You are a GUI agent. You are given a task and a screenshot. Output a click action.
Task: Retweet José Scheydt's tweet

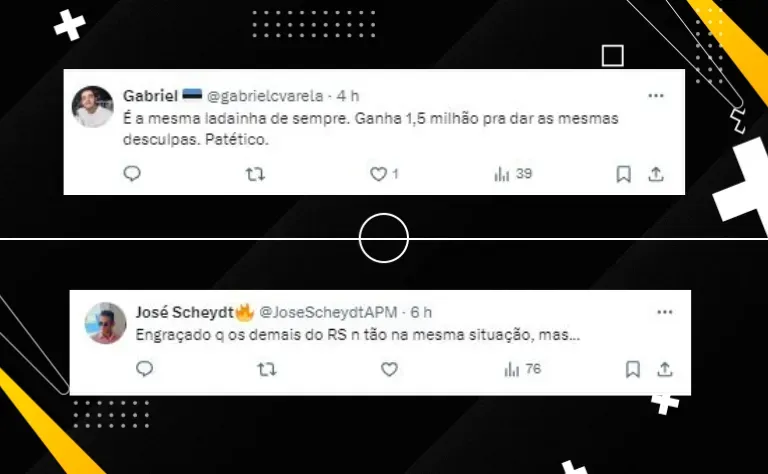(x=267, y=369)
